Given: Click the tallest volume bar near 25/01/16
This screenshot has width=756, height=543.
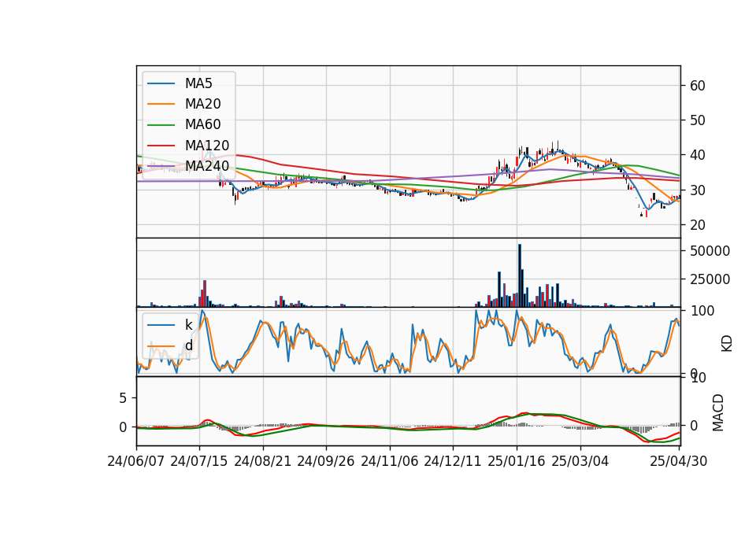Looking at the screenshot, I should click(x=520, y=275).
